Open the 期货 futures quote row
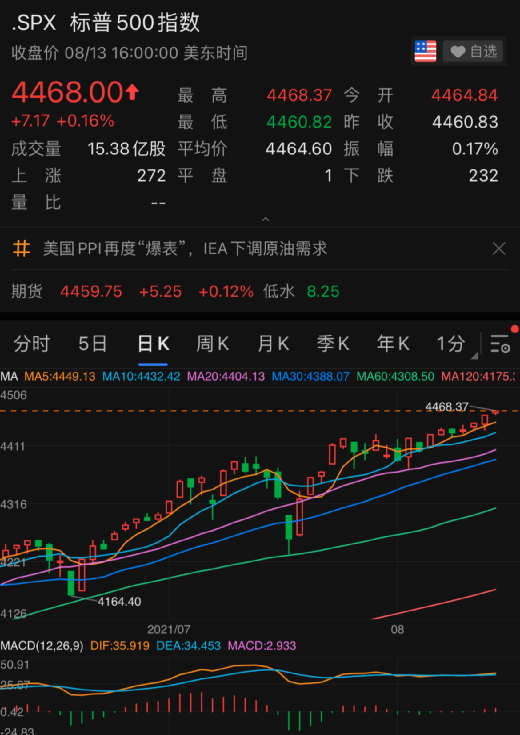Screen dimensions: 520x735 [x=175, y=292]
